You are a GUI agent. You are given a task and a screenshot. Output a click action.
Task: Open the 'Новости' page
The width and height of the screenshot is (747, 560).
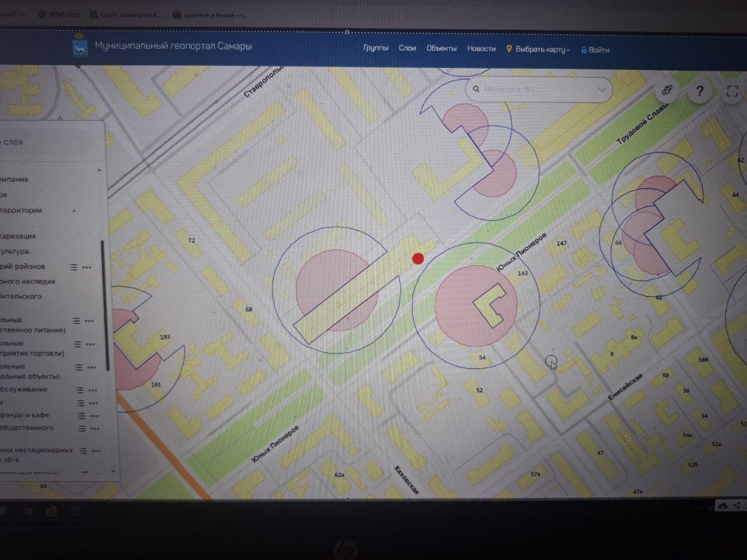[x=481, y=49]
